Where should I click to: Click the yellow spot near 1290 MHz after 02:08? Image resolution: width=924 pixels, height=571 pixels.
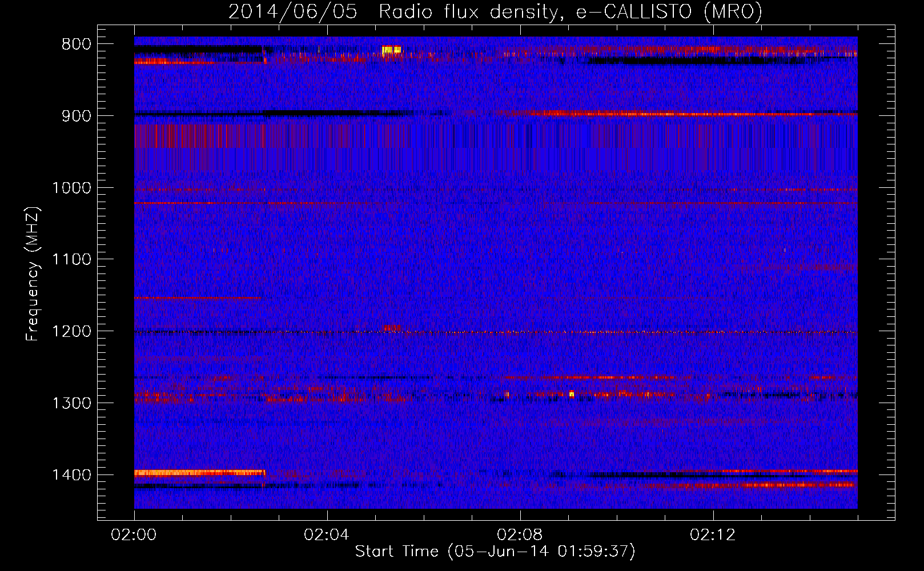point(571,393)
